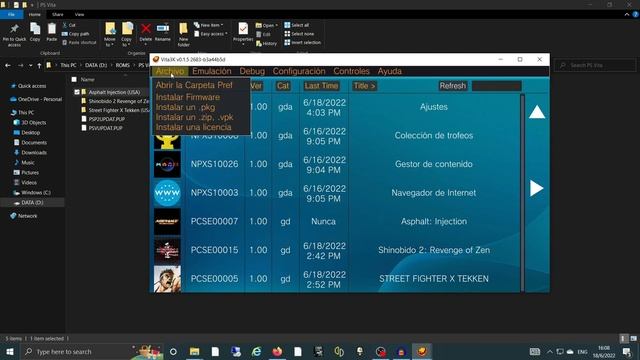
Task: Click the Vita3K game list scrollbar
Action: tap(522, 192)
